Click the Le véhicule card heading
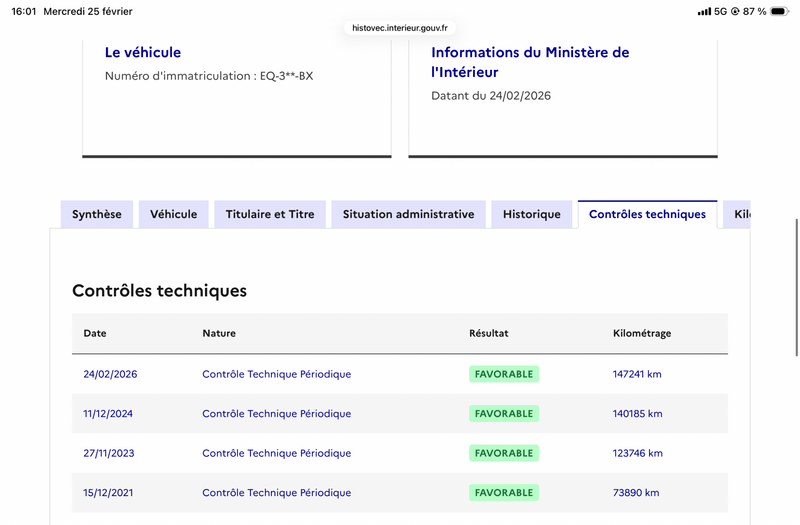This screenshot has width=800, height=525. point(143,52)
